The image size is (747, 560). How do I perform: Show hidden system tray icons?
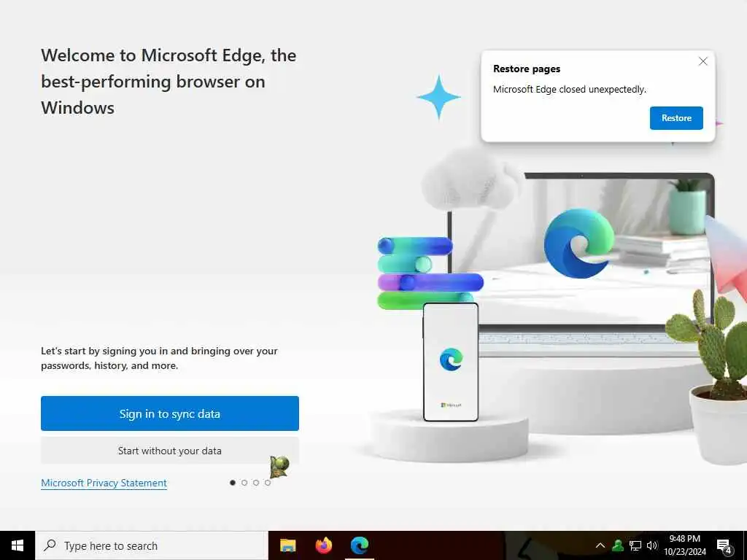600,545
